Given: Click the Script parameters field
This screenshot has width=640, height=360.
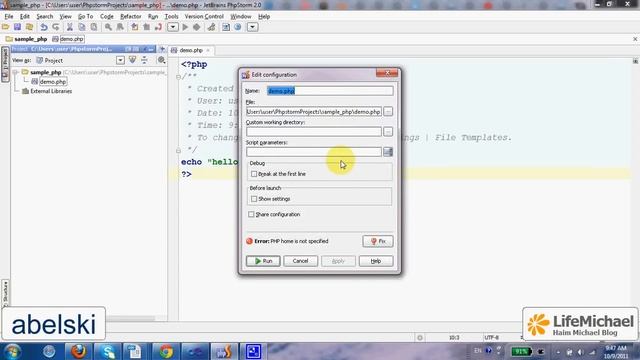Looking at the screenshot, I should click(x=313, y=152).
